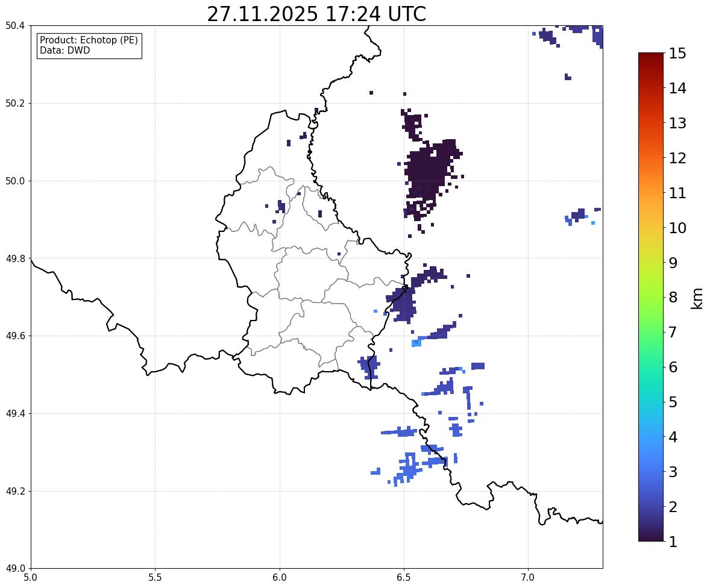Click the colorbar label 'km'
710x588 pixels.
pos(697,298)
